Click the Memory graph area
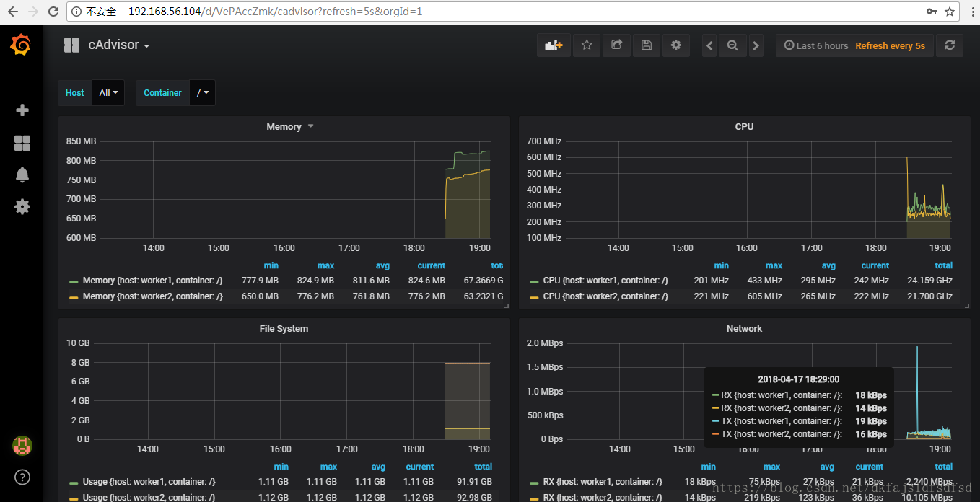This screenshot has height=502, width=980. point(297,189)
